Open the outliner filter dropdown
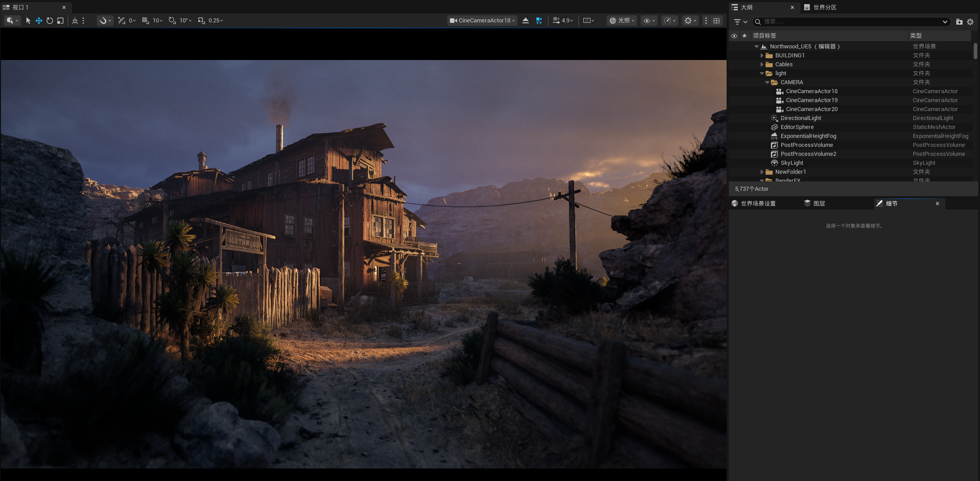 click(x=740, y=21)
